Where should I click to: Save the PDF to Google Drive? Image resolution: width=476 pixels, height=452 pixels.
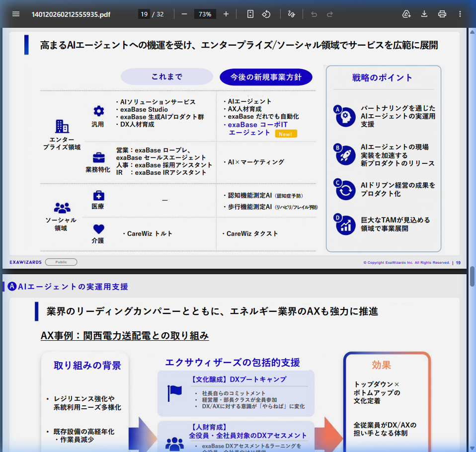pyautogui.click(x=406, y=14)
